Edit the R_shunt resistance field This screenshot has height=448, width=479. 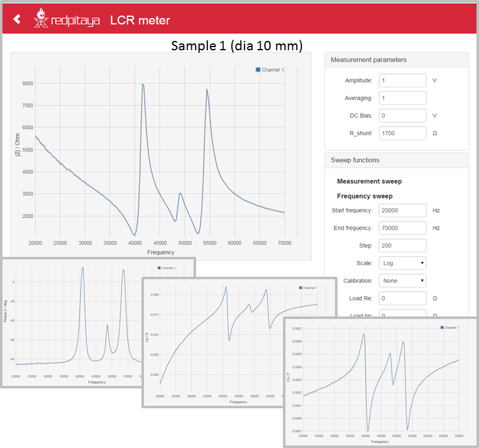coord(402,133)
